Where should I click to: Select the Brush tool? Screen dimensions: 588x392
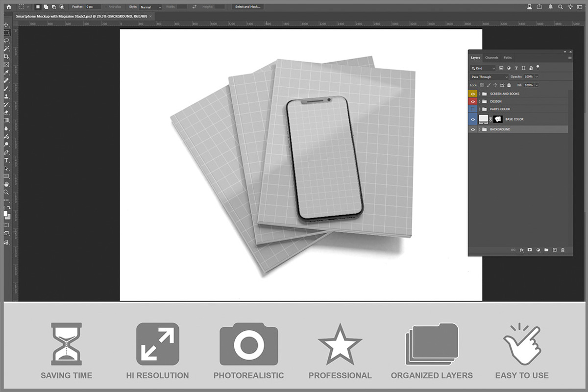[x=6, y=88]
